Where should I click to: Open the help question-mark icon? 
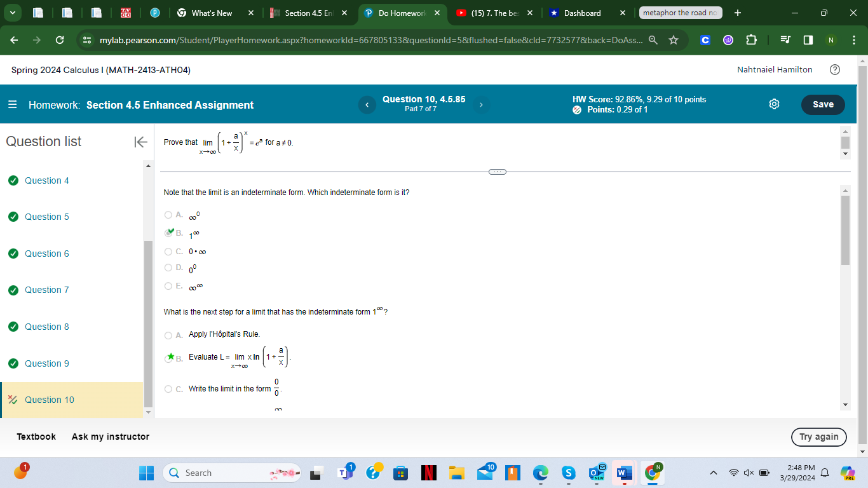point(835,69)
